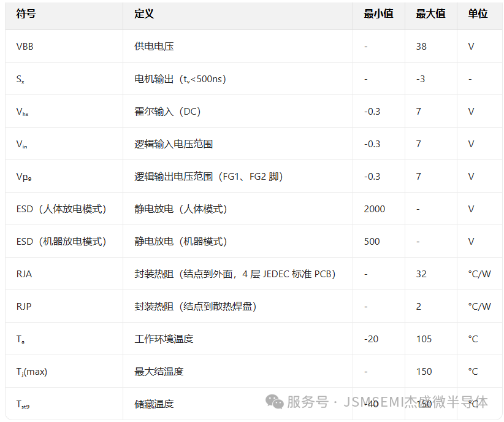The image size is (504, 422).
Task: Click the 电机输出 (tv<500ns) definition
Action: point(180,79)
